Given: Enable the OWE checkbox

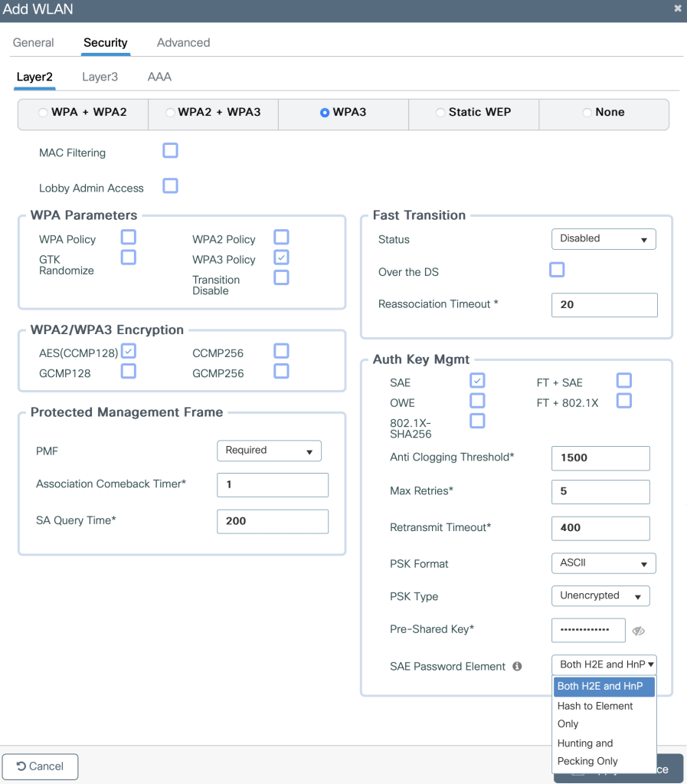Looking at the screenshot, I should pos(477,401).
